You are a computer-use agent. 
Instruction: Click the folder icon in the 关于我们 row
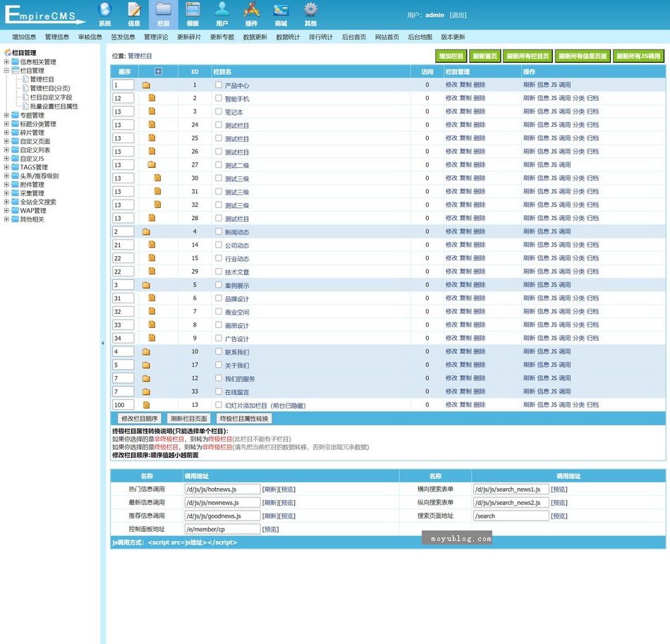pyautogui.click(x=146, y=365)
